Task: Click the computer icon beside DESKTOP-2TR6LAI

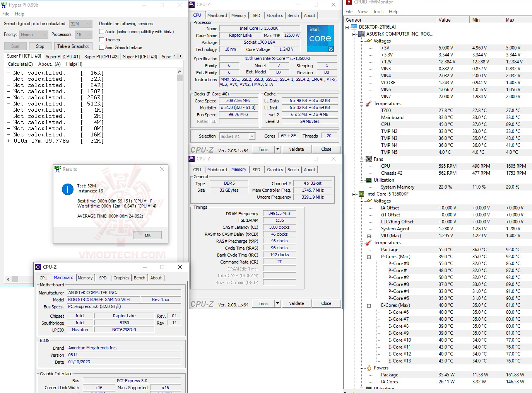Action: click(x=354, y=27)
